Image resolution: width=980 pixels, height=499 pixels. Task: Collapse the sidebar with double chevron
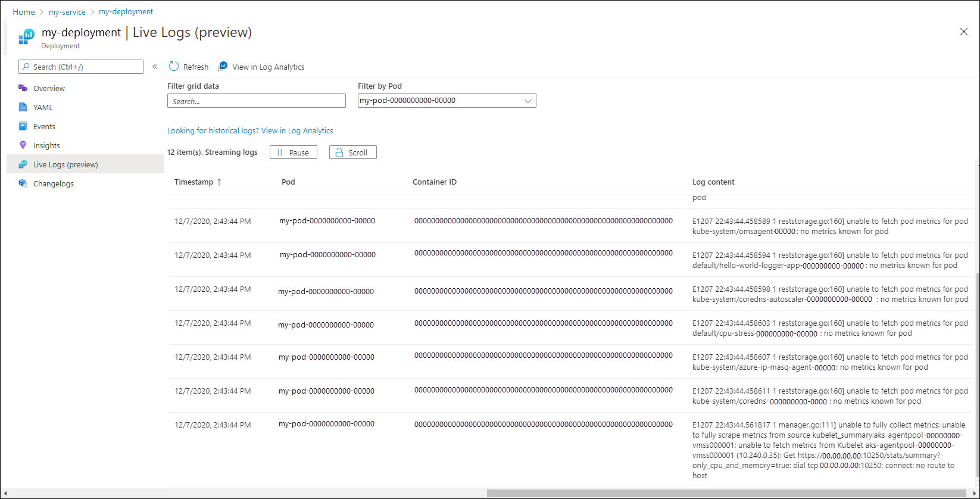(155, 67)
